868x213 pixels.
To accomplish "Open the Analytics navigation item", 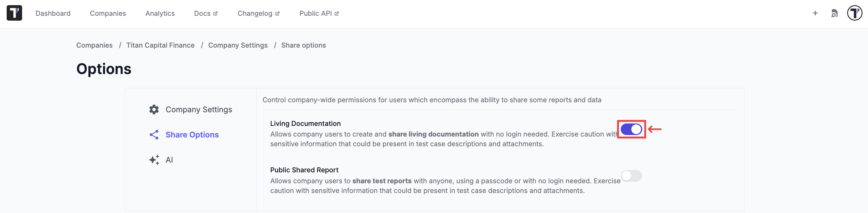I will [160, 14].
